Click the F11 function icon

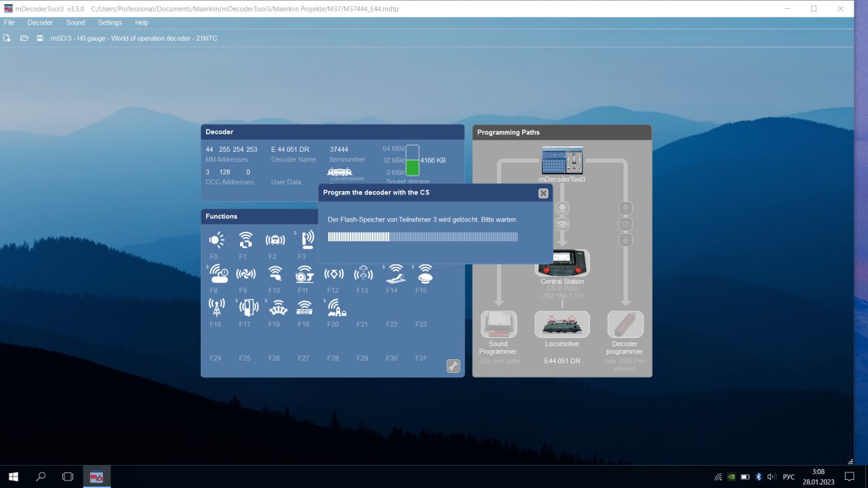304,274
